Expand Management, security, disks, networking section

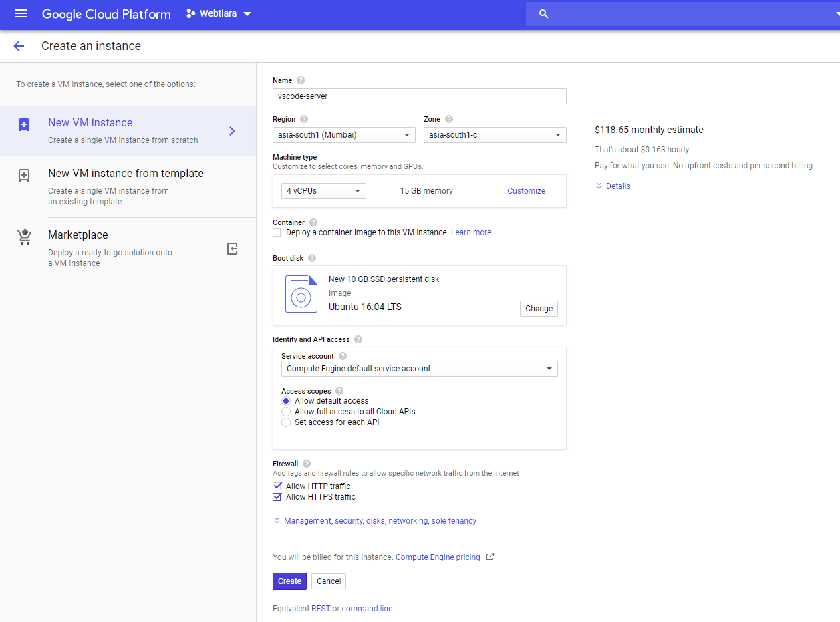click(375, 521)
